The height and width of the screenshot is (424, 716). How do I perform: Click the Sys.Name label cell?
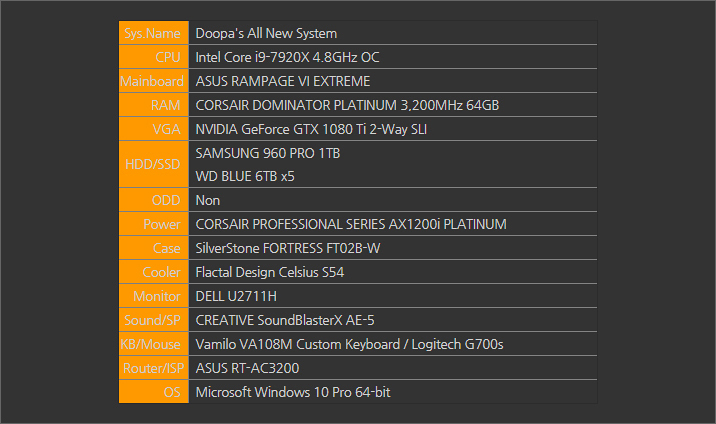[x=153, y=33]
